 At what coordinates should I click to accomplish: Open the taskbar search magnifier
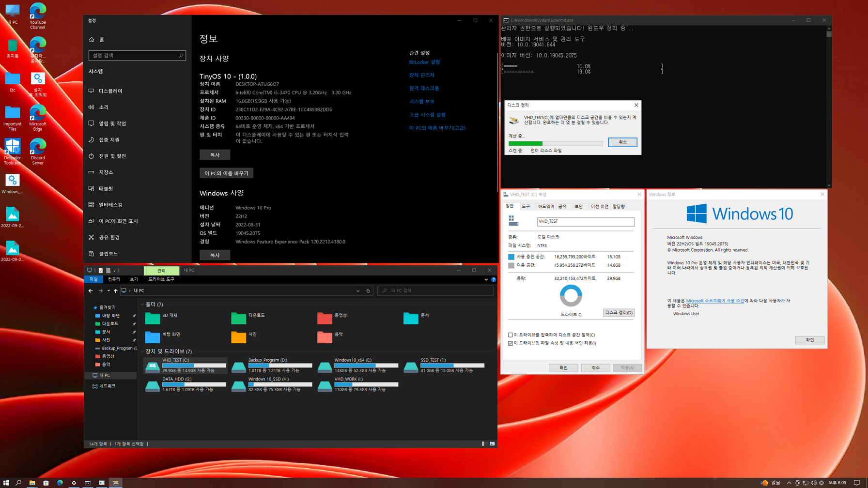pos(18,483)
